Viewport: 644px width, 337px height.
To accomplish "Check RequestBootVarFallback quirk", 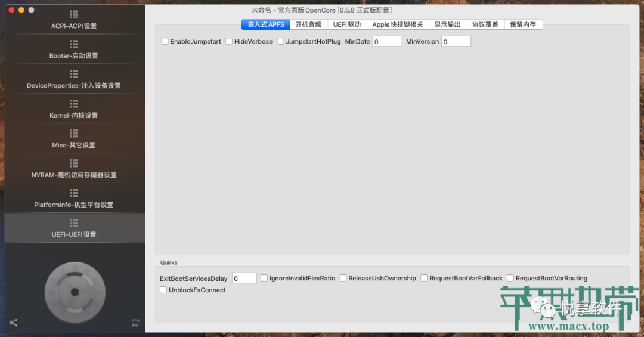I will tap(424, 278).
